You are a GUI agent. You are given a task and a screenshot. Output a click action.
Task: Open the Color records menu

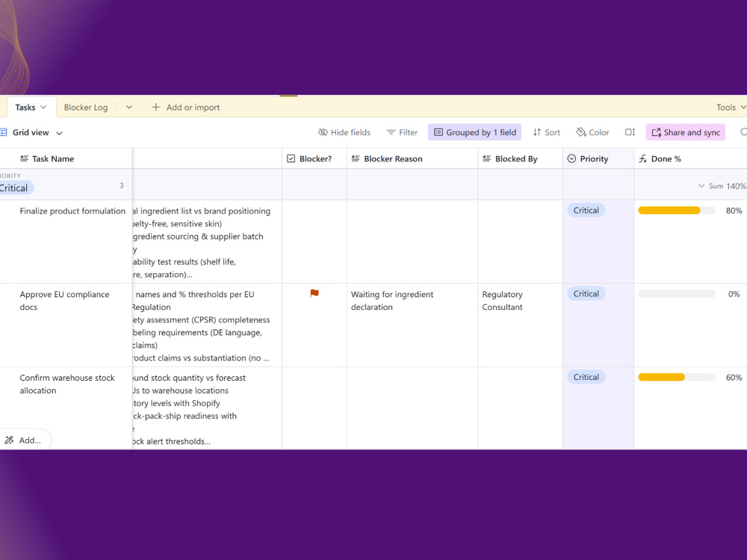pyautogui.click(x=592, y=132)
